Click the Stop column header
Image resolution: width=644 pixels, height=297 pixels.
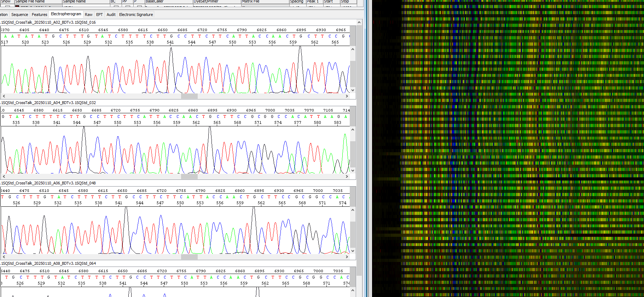tap(348, 2)
